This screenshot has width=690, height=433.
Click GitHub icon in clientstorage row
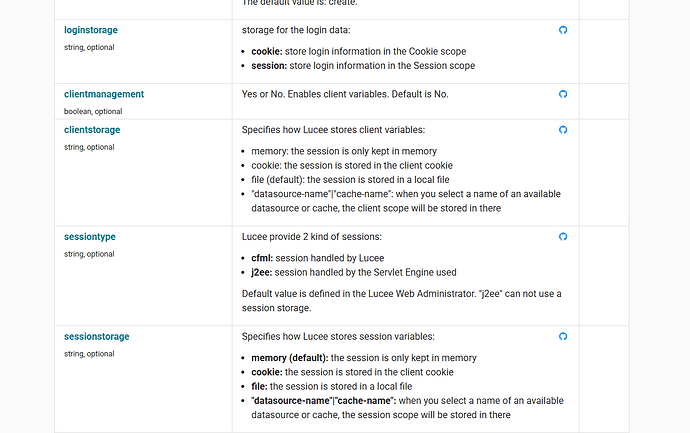click(x=563, y=130)
